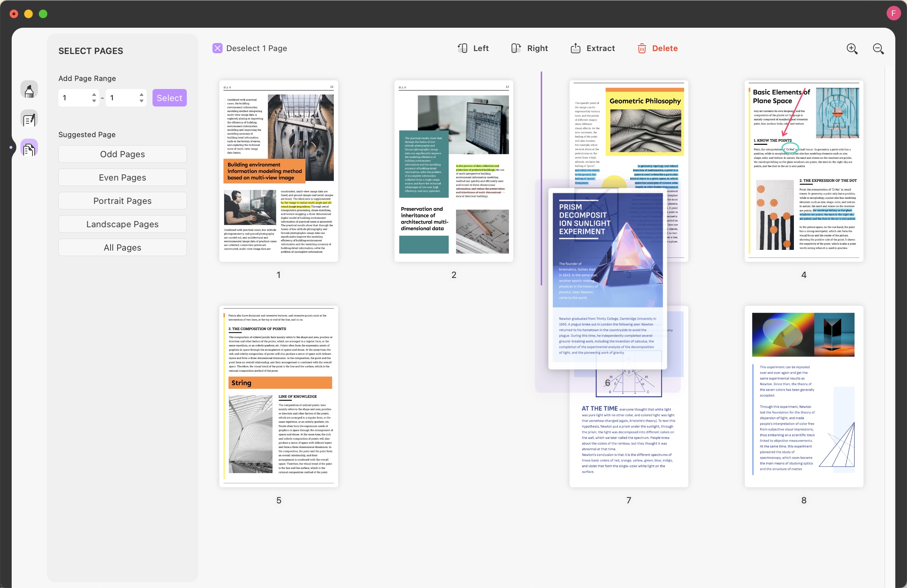The image size is (907, 588).
Task: Rotate selected page Right
Action: pyautogui.click(x=530, y=49)
